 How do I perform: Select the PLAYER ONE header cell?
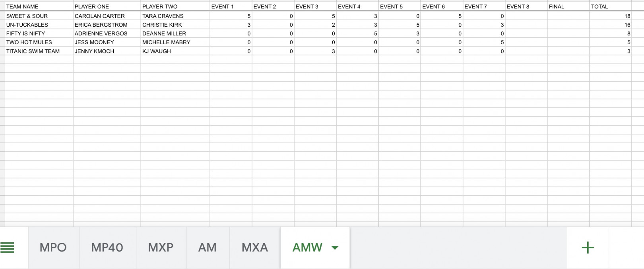(x=107, y=6)
